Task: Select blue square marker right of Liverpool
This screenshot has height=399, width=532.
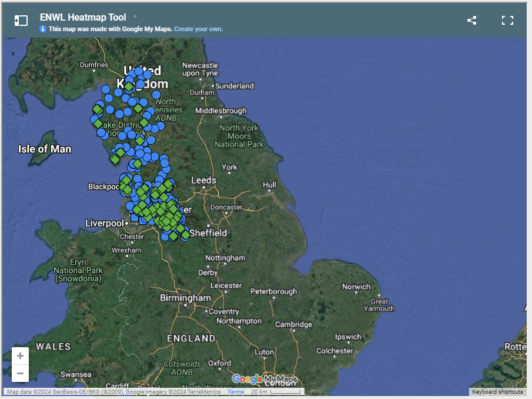Action: [135, 218]
